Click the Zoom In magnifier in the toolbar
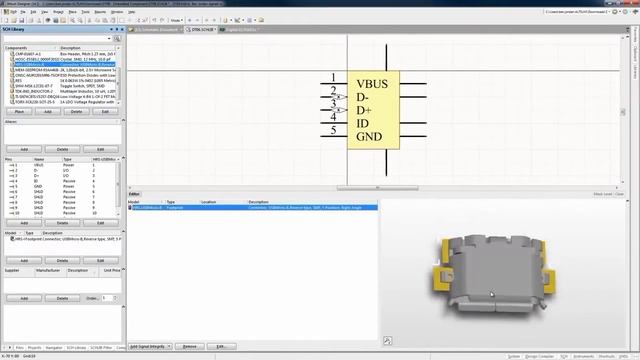Viewport: 640px width, 360px height. (x=73, y=20)
